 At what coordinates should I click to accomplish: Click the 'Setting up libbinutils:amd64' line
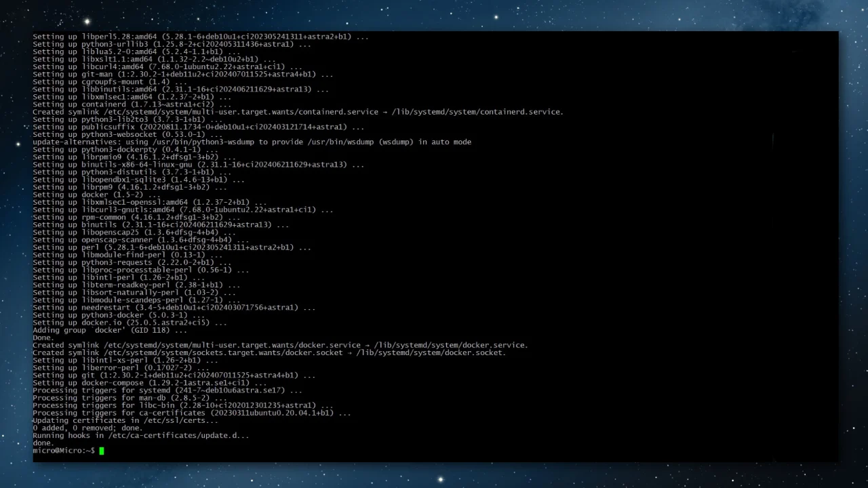tap(181, 89)
